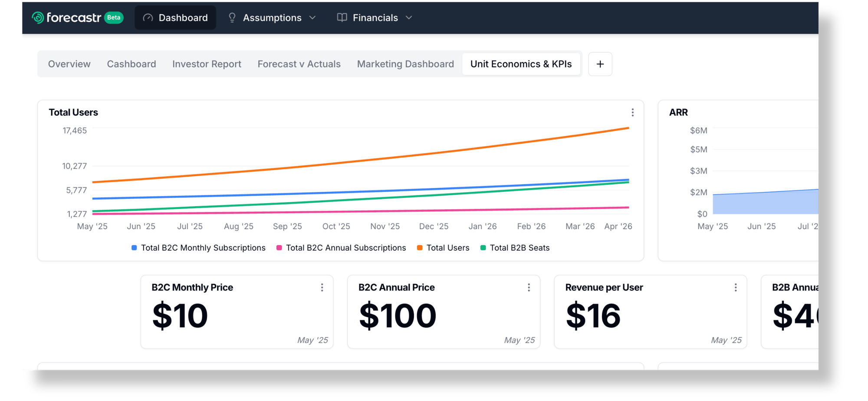Click the Total Users legend label
868x401 pixels.
448,248
